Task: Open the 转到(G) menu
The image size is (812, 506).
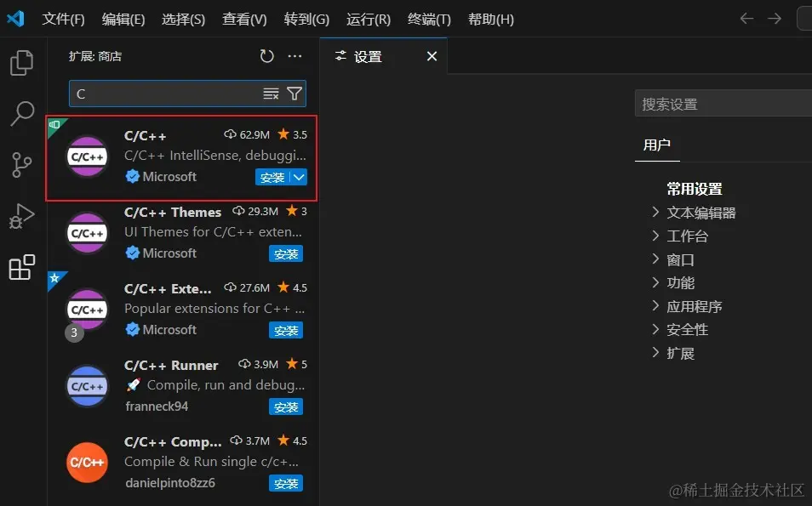Action: tap(306, 20)
